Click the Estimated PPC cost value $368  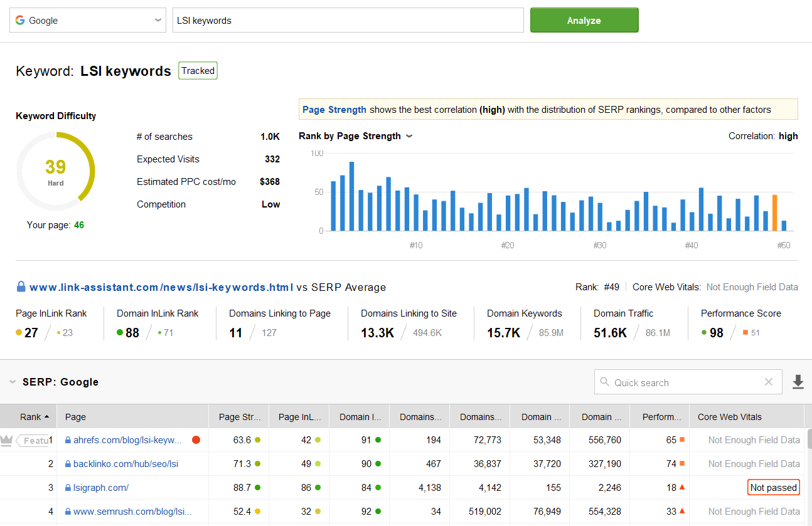[270, 182]
